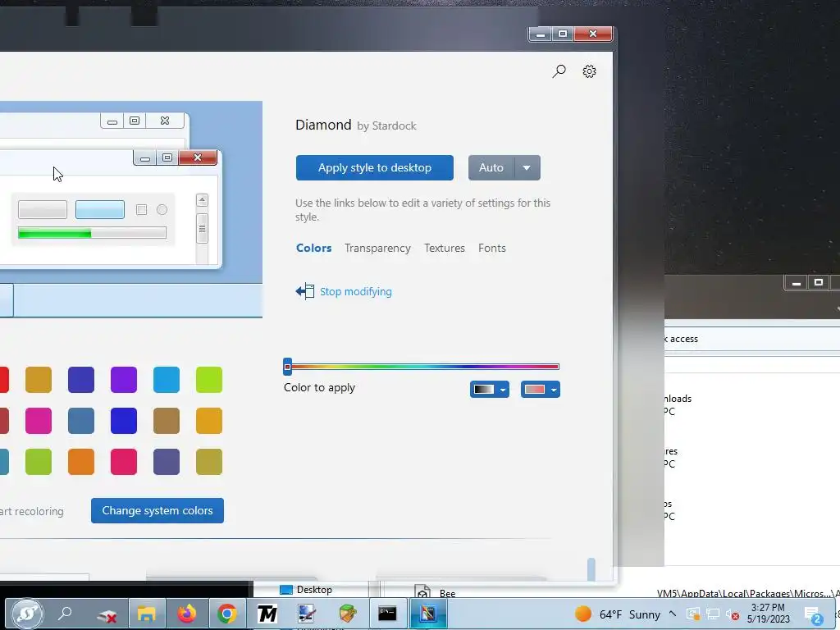This screenshot has width=840, height=630.
Task: Click the hue slider handle
Action: [x=288, y=367]
